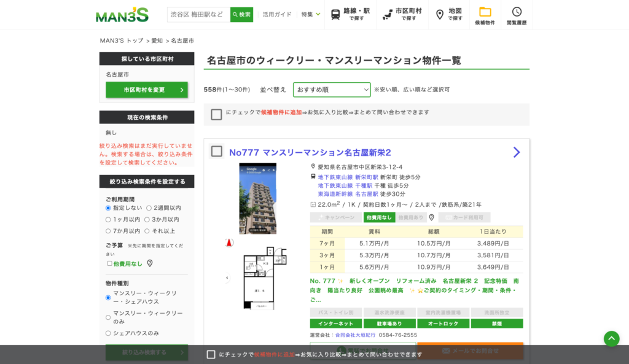The height and width of the screenshot is (364, 629).
Task: Click the 市区町村で探す icon
Action: pyautogui.click(x=387, y=14)
